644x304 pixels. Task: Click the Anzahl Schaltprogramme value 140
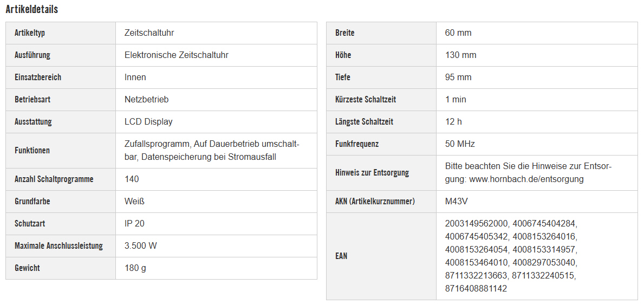click(x=132, y=179)
